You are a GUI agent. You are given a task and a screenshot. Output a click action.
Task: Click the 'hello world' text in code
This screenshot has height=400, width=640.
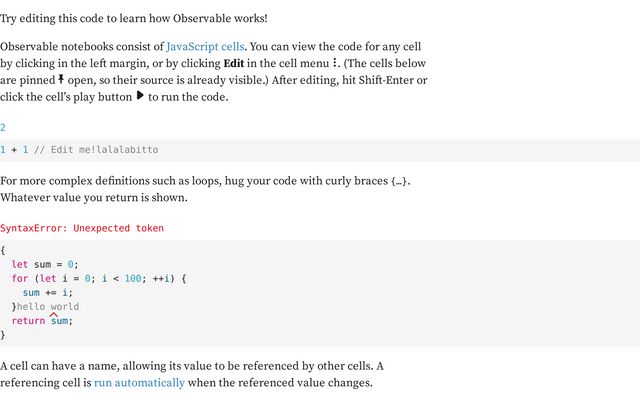(x=48, y=307)
